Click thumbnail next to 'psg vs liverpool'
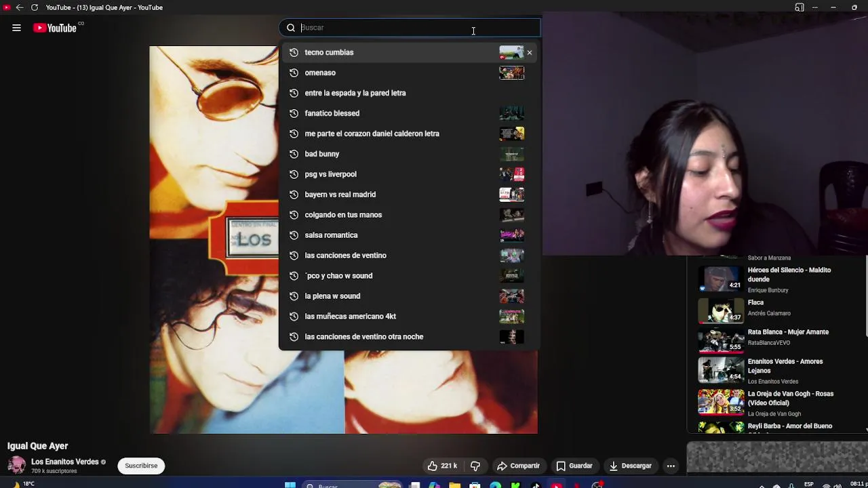 coord(511,174)
